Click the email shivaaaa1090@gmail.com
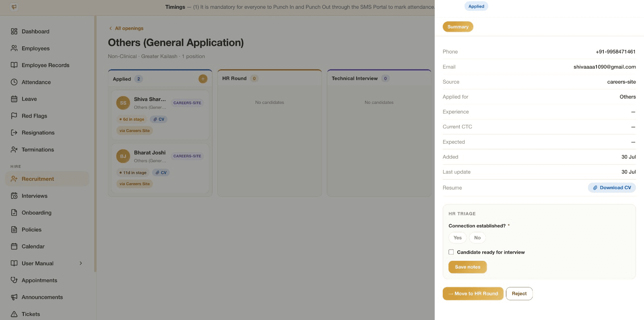 605,67
